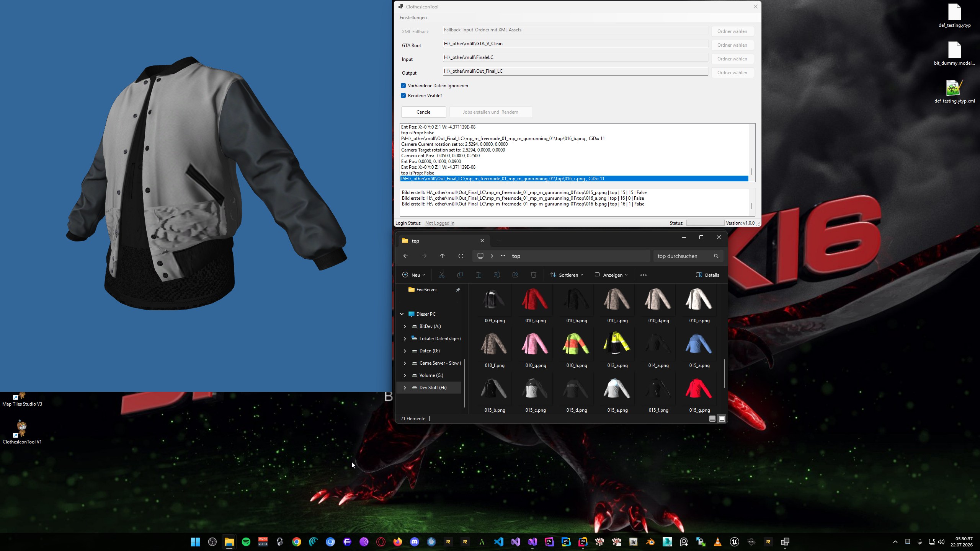Collapse the Dieser PC tree node

(402, 314)
